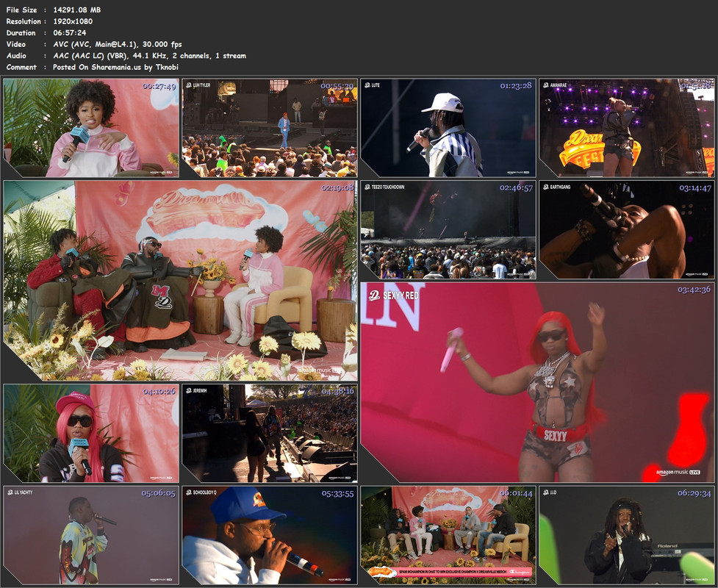The width and height of the screenshot is (718, 588).
Task: Select the Lute performance thumbnail
Action: click(x=448, y=128)
